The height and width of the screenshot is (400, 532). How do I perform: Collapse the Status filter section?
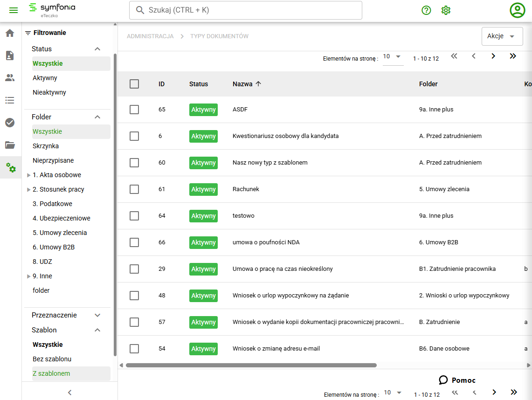click(97, 49)
